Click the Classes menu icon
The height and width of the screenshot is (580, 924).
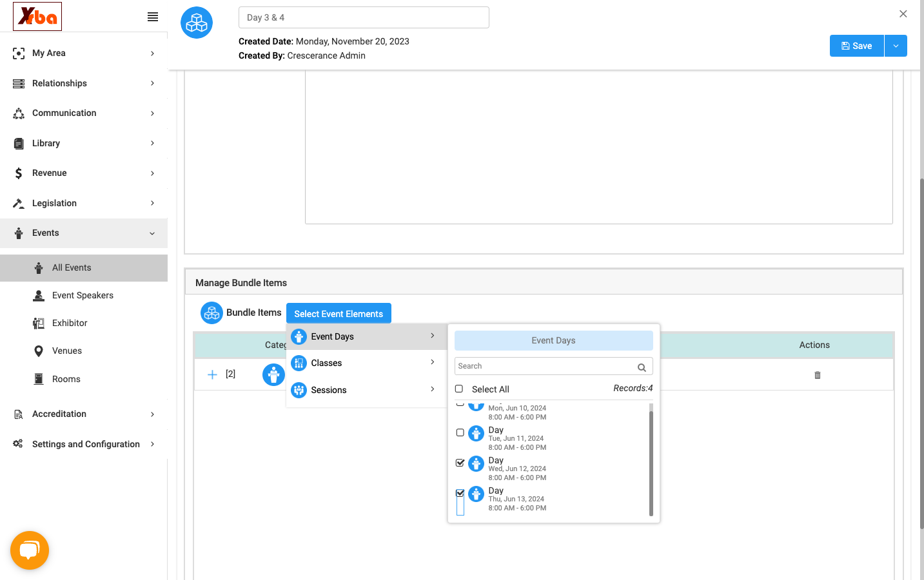click(299, 363)
